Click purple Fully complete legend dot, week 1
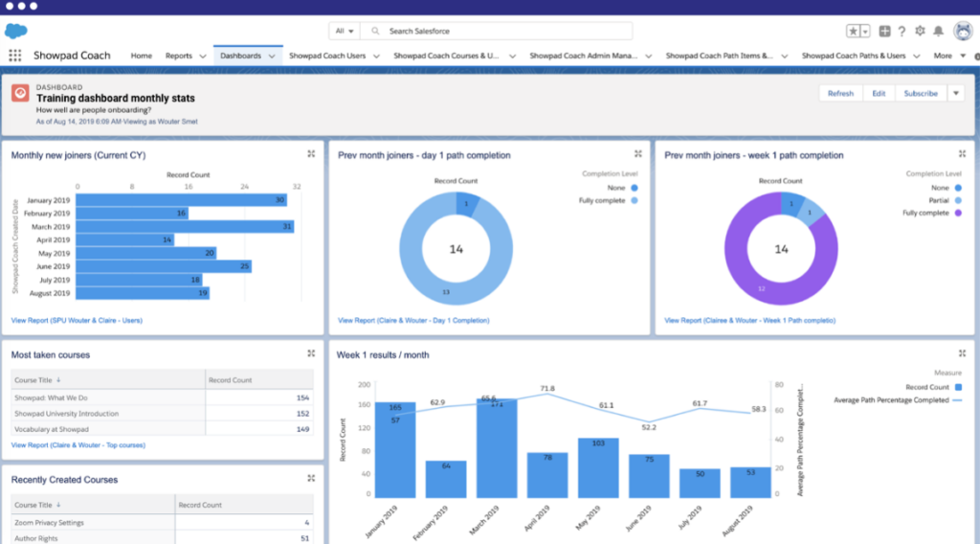Screen dimensions: 980x544 (x=958, y=214)
